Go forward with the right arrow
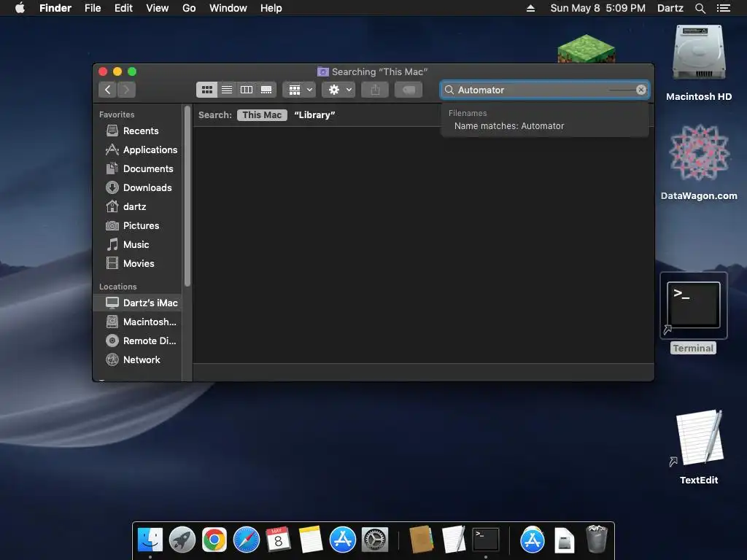 pos(127,90)
